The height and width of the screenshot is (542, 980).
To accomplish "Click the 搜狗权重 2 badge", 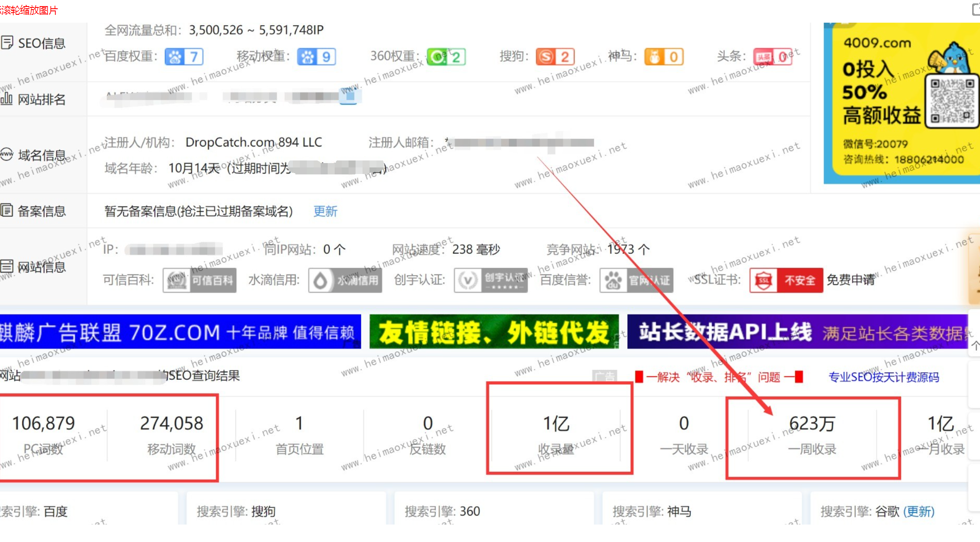I will 555,56.
